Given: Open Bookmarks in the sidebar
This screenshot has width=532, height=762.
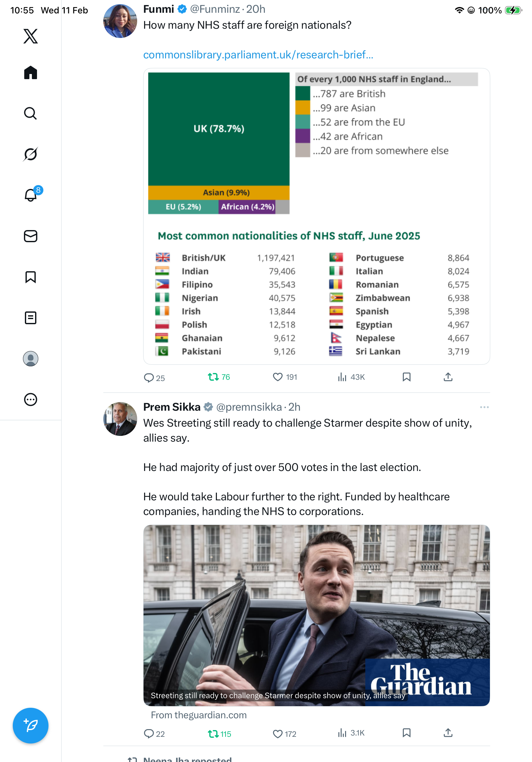Looking at the screenshot, I should click(31, 277).
